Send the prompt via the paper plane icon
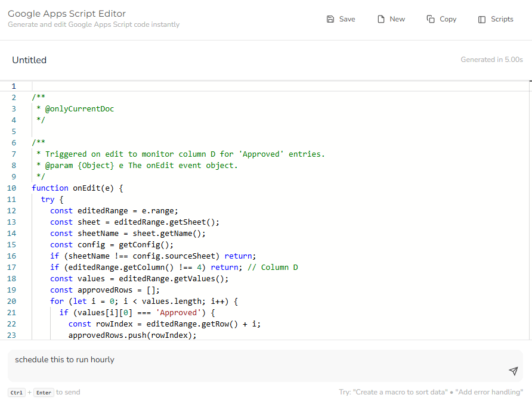The image size is (532, 401). (x=514, y=371)
